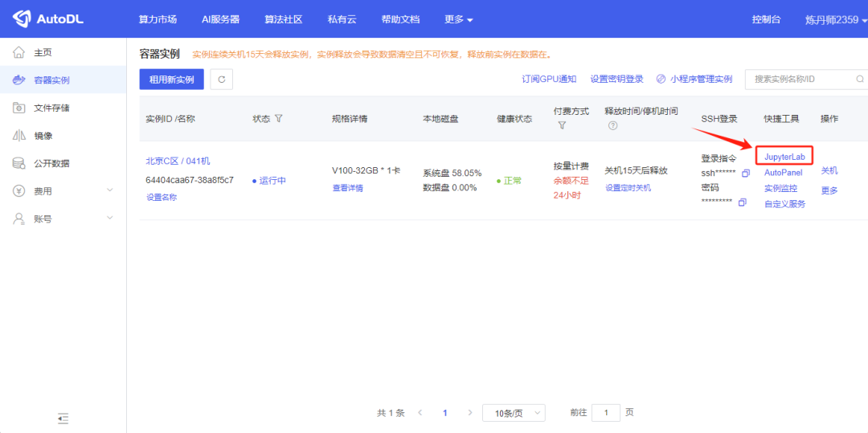Open 自定义服务 quick tool
The image size is (868, 433).
click(x=785, y=204)
